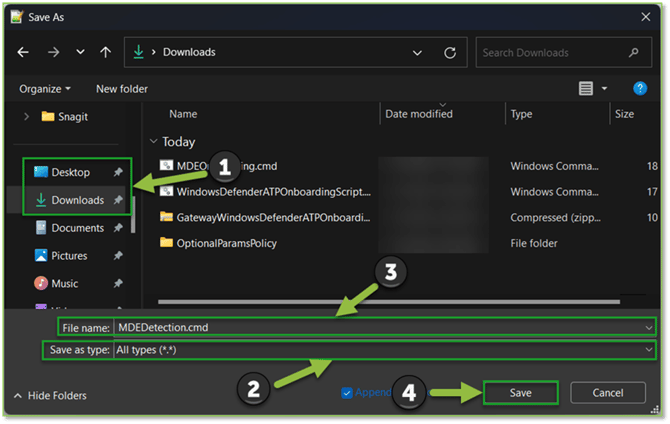The width and height of the screenshot is (670, 424).
Task: Click the view layout icon
Action: point(586,89)
